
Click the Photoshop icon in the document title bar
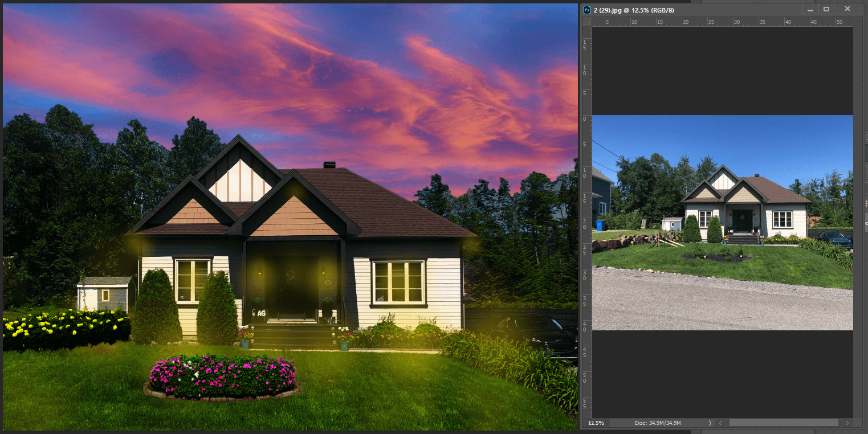pos(587,9)
